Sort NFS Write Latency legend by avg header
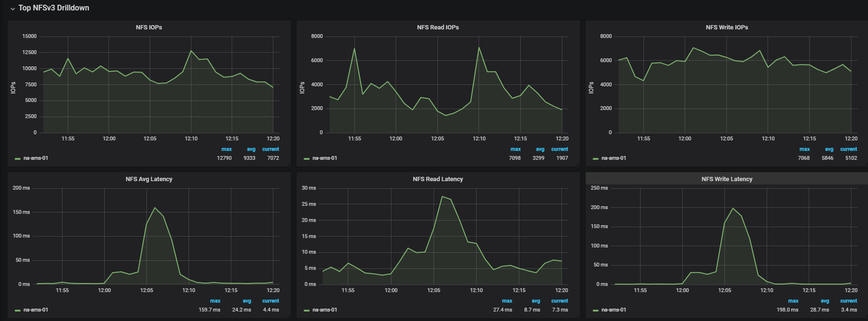 825,301
